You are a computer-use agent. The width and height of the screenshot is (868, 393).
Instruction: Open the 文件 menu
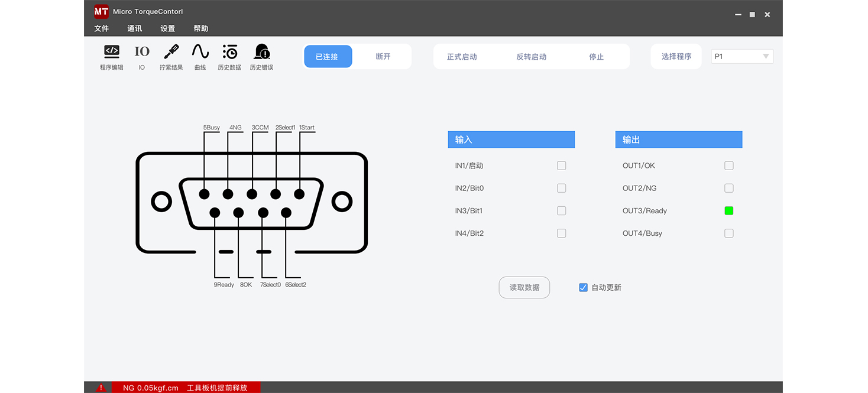click(102, 28)
